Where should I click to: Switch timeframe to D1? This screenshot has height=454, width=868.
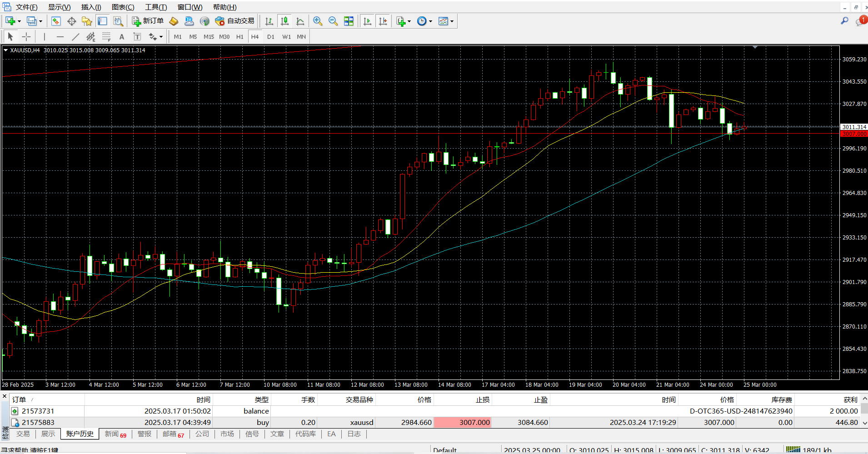coord(271,37)
